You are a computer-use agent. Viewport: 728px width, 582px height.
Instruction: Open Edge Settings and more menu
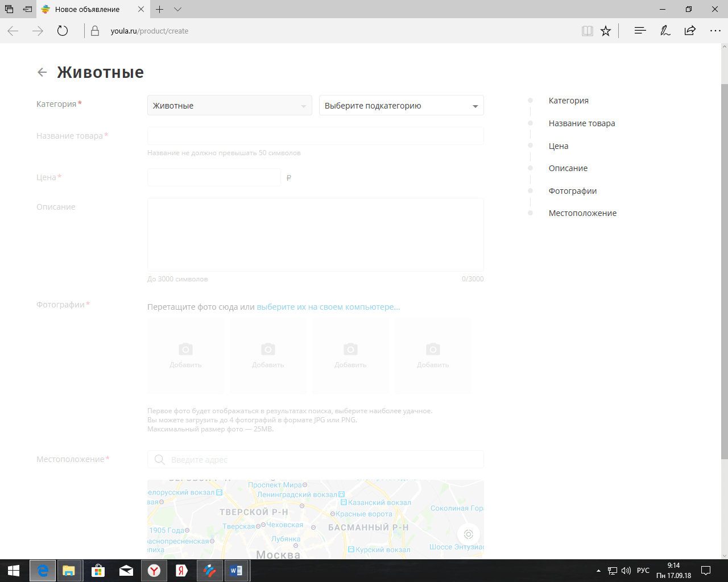coord(715,31)
